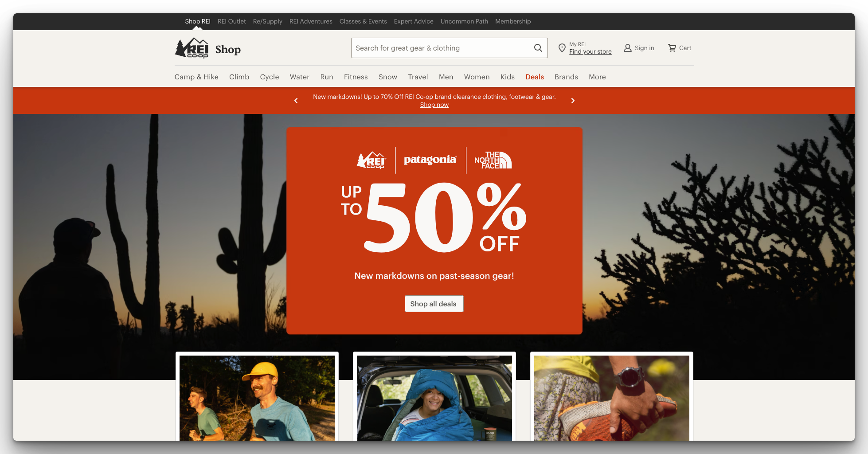Click the Shop all deals button
This screenshot has width=868, height=454.
click(434, 304)
